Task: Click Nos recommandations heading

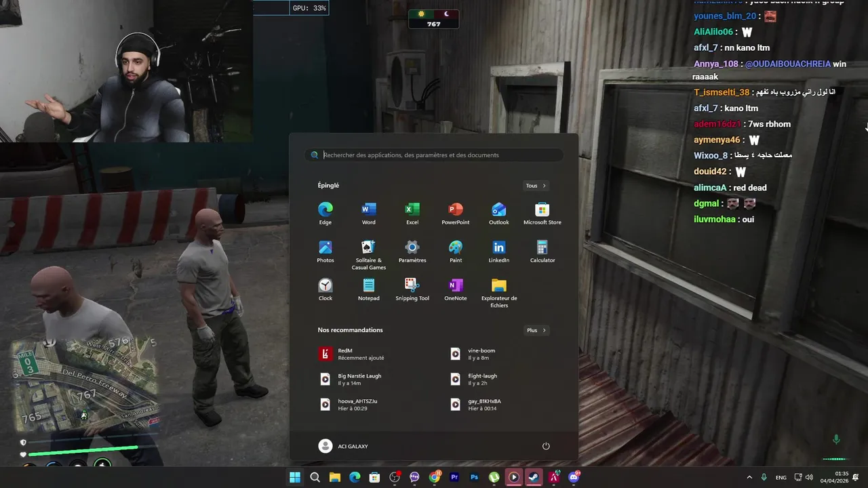Action: tap(350, 330)
